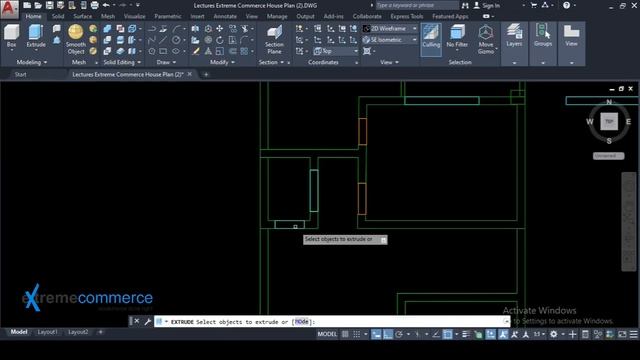Expand the Modify panel
Image resolution: width=640 pixels, height=360 pixels.
click(222, 62)
